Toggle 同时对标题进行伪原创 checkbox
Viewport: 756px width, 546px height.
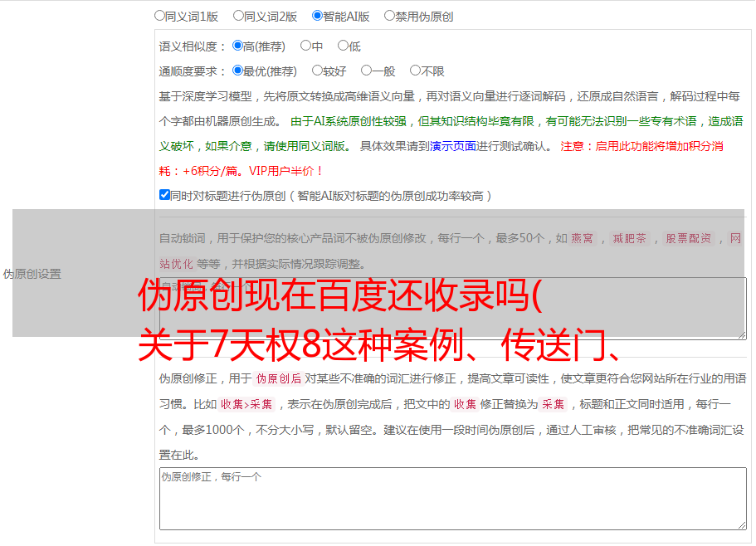[x=164, y=195]
